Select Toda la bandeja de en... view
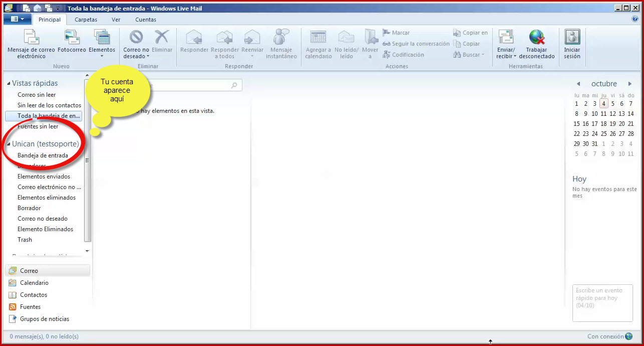Viewport: 644px width, 346px height. click(x=44, y=116)
